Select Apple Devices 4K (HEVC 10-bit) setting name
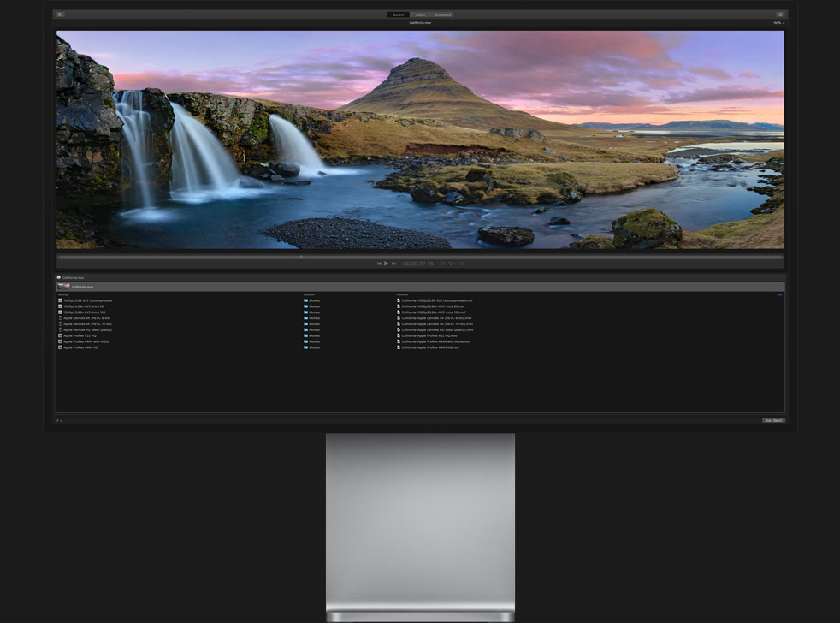Viewport: 840px width, 623px height. pos(87,323)
